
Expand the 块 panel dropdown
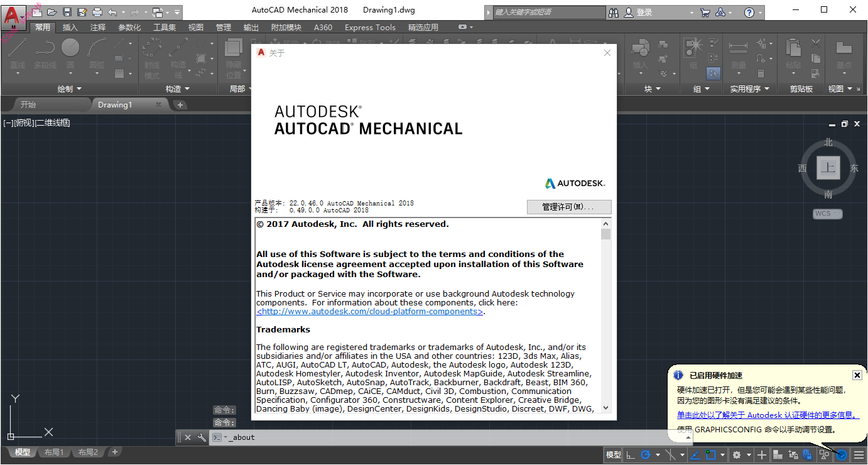click(x=658, y=89)
